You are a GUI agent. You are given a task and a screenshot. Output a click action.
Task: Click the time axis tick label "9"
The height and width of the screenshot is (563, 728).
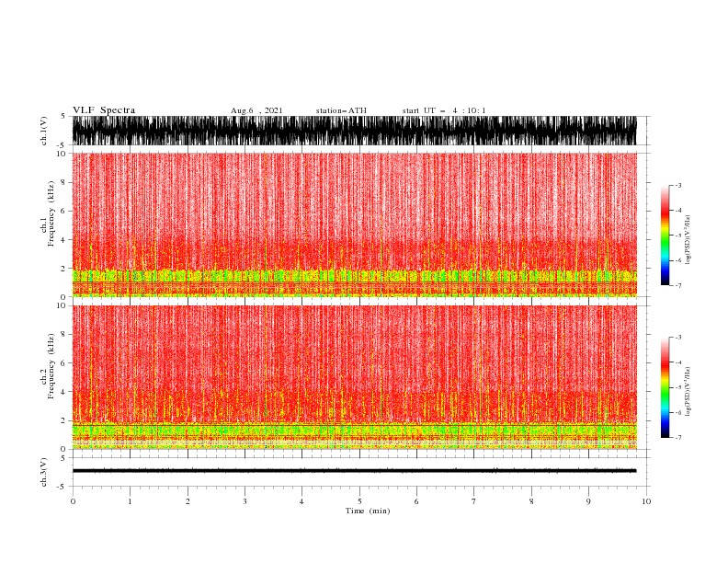588,501
